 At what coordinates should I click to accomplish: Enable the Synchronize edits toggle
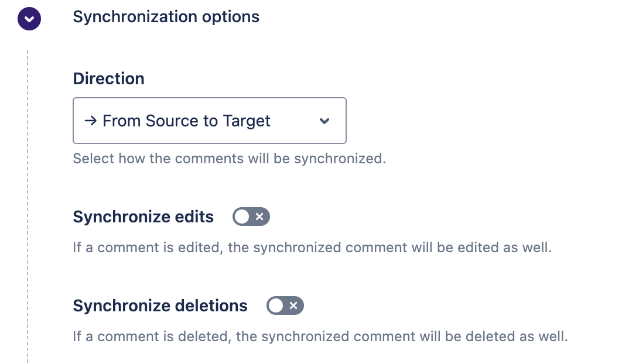(x=251, y=217)
